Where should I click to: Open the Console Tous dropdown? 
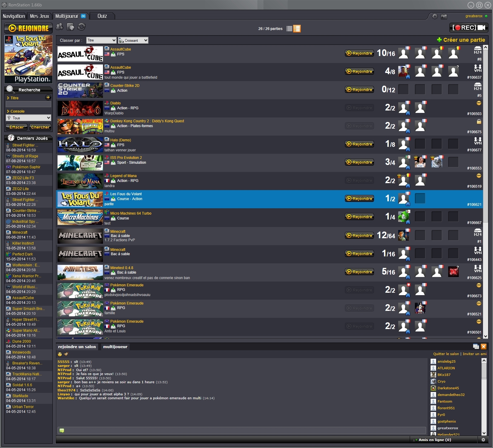[28, 118]
